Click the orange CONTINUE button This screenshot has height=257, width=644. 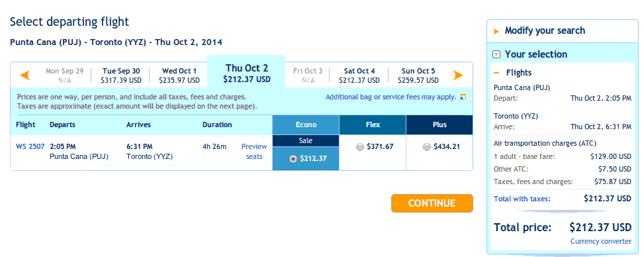432,203
